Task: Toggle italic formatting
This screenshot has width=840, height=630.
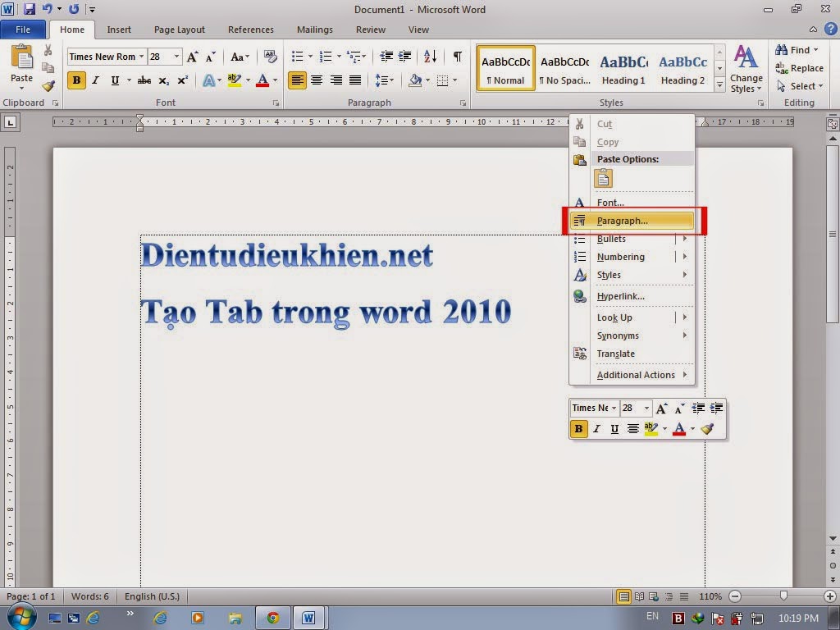Action: click(95, 80)
